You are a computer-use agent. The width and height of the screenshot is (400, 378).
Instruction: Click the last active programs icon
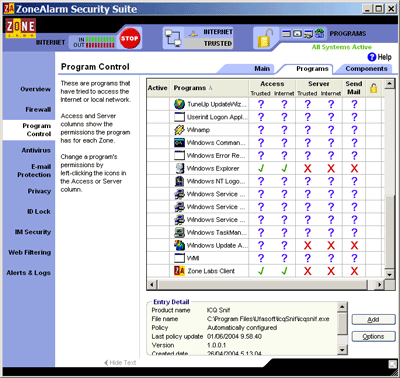point(319,33)
